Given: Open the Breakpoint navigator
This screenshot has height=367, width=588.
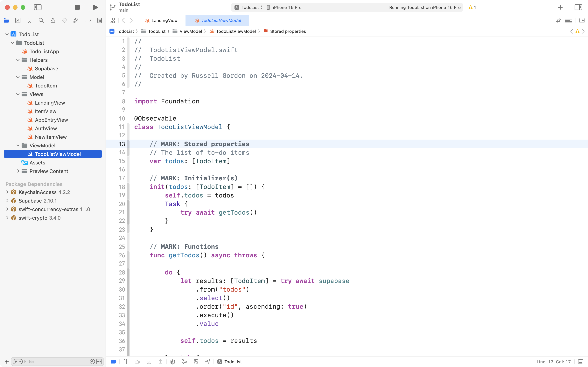Looking at the screenshot, I should 88,20.
